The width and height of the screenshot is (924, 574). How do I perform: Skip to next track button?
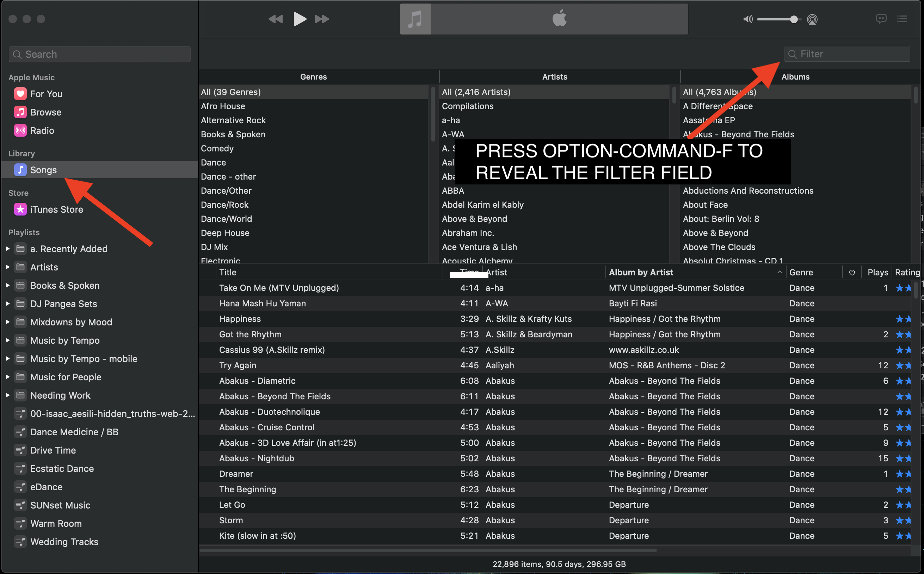[x=322, y=19]
